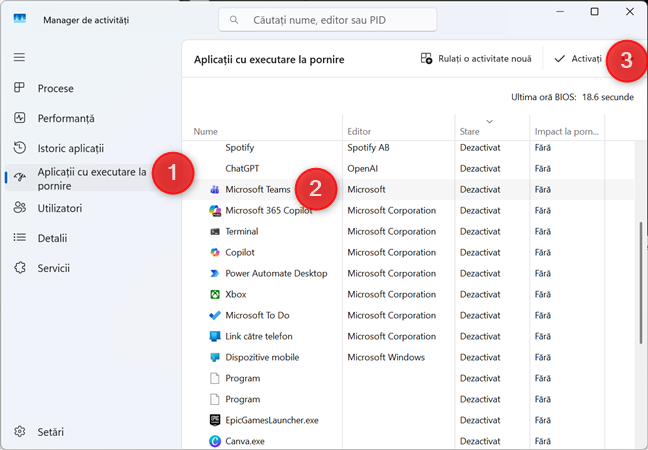Click the Activați button
Viewport: 648px width, 450px height.
(x=579, y=59)
